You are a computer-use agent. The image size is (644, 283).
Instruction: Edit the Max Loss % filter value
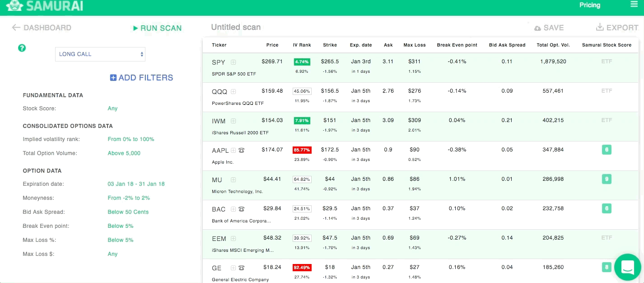pos(121,240)
